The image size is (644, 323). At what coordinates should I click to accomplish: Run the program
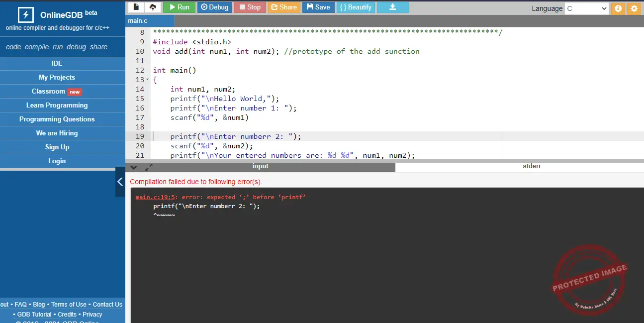pyautogui.click(x=179, y=7)
